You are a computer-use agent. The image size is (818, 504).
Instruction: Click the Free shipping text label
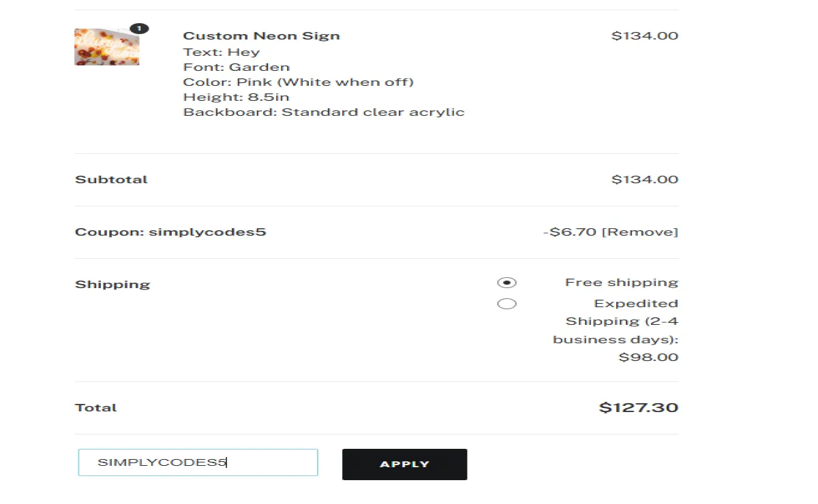[621, 282]
